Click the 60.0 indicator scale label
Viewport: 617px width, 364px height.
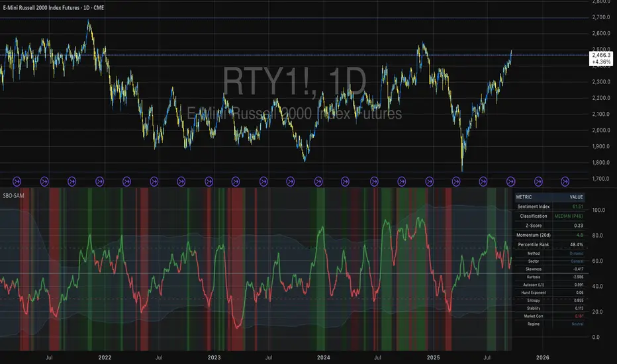(597, 261)
